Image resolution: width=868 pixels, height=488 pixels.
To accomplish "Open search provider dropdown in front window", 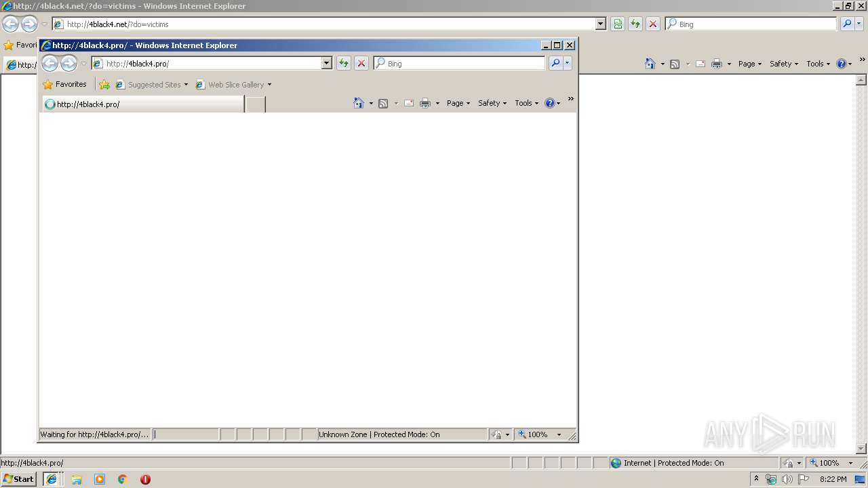I will pos(568,63).
